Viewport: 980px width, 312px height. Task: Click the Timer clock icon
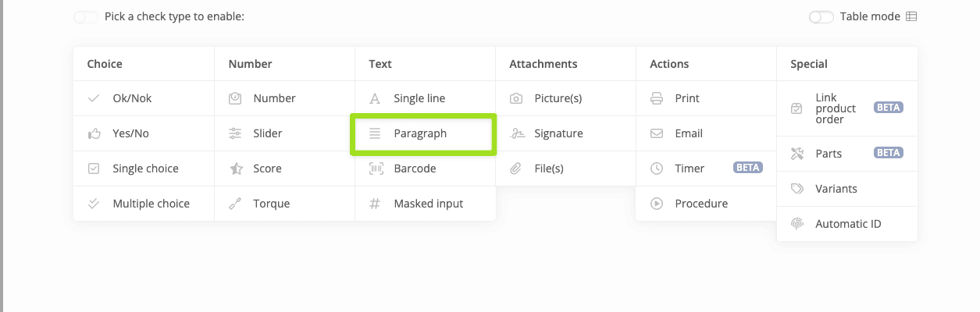(657, 168)
